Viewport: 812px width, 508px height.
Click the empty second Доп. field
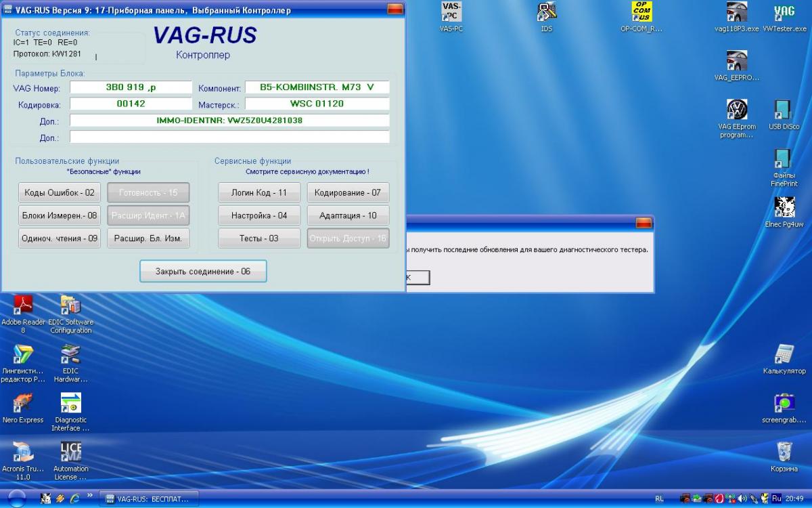coord(230,137)
